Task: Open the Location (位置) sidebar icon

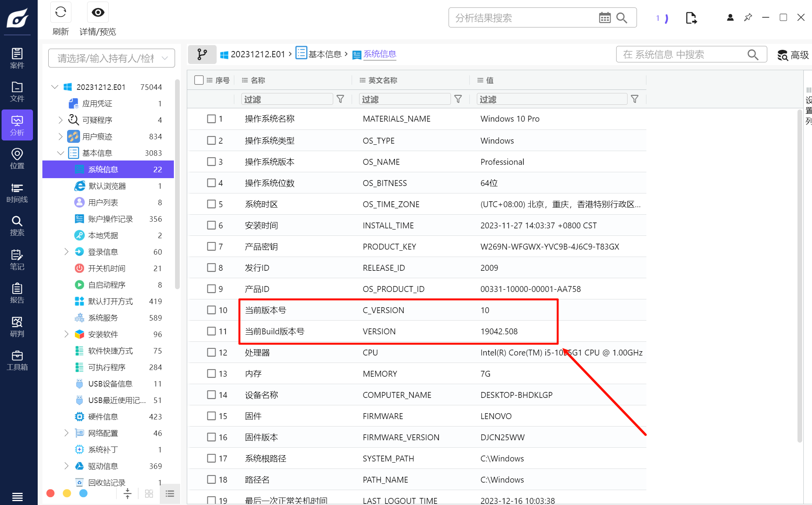Action: pyautogui.click(x=17, y=159)
